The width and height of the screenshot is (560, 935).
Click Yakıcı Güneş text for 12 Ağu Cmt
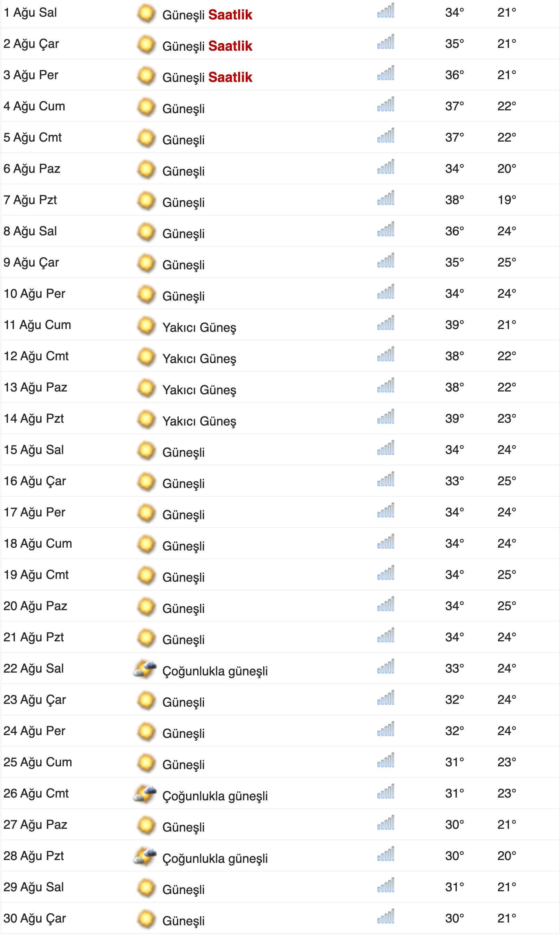tap(199, 359)
